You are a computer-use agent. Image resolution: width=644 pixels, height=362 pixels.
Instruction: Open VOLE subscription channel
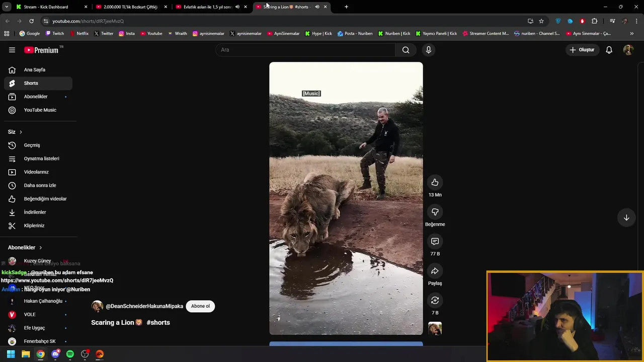click(38, 314)
